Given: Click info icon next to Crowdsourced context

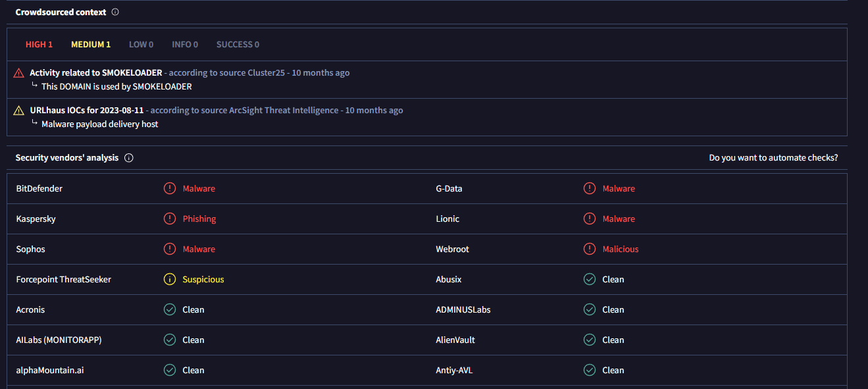Looking at the screenshot, I should (x=115, y=12).
